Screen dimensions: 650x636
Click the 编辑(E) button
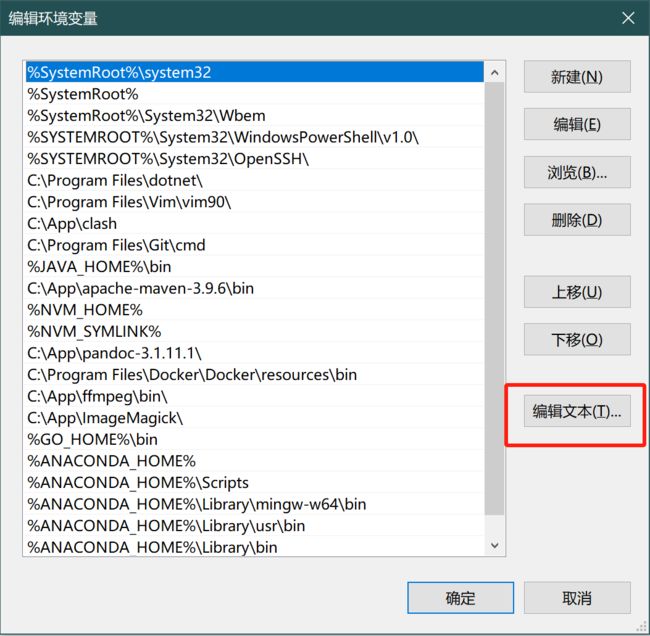[x=577, y=124]
